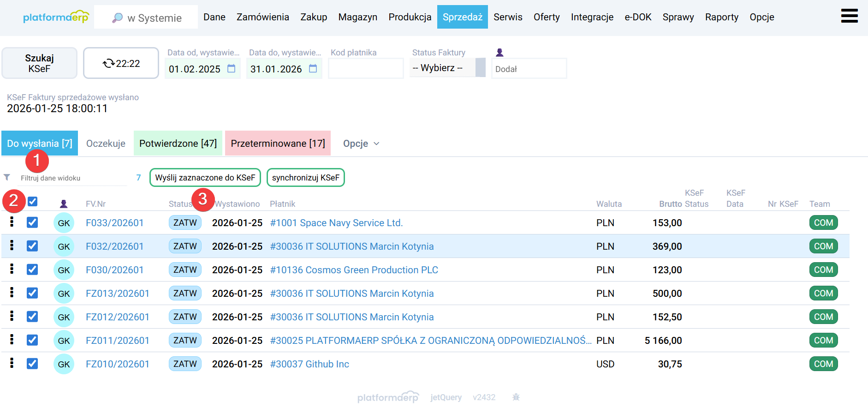Viewport: 868px width, 408px height.
Task: Uncheck invoice F032/202601 checkbox
Action: tap(32, 246)
